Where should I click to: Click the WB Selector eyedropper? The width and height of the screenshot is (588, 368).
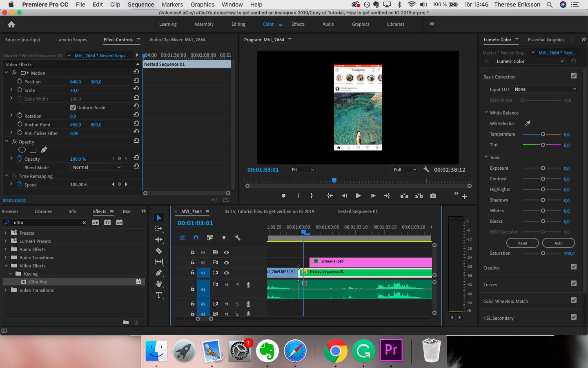pyautogui.click(x=527, y=123)
